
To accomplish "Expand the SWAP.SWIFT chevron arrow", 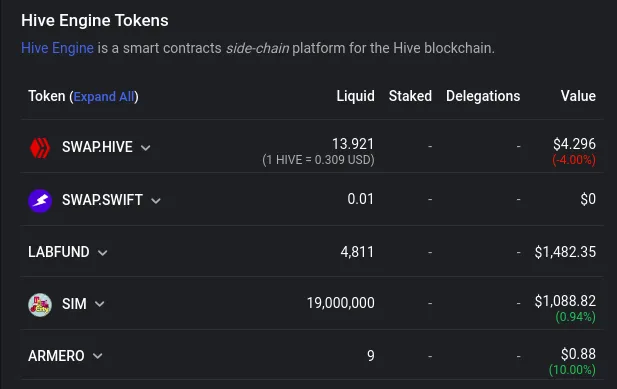I will coord(156,201).
